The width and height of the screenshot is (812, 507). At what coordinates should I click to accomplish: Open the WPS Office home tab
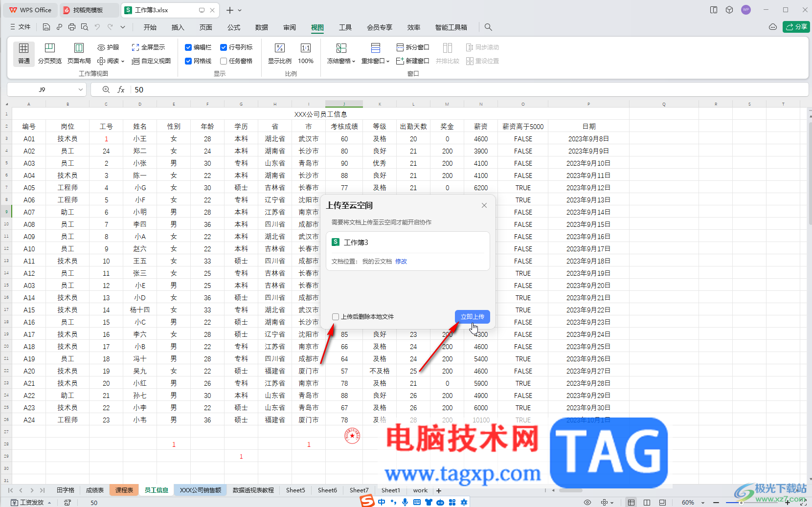click(30, 10)
